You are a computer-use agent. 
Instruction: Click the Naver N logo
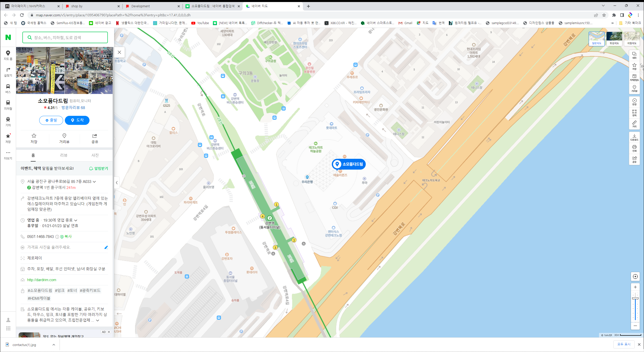coord(8,37)
